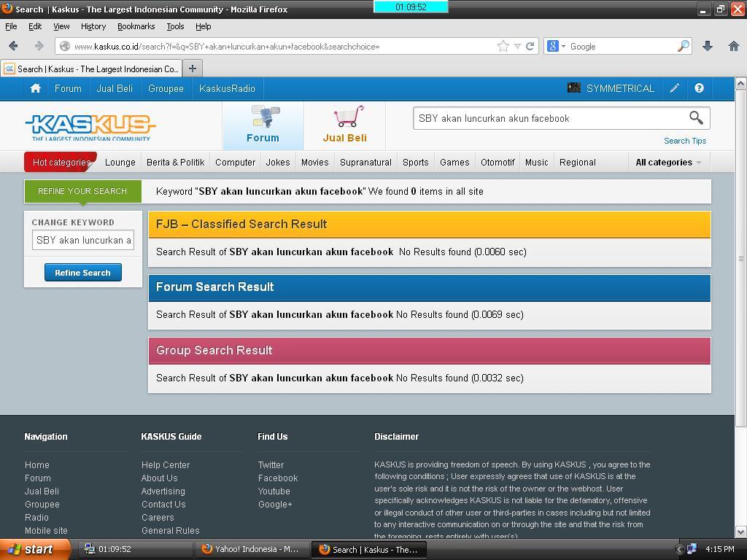Viewport: 747px width, 560px height.
Task: Open Windows Start button
Action: click(x=34, y=549)
